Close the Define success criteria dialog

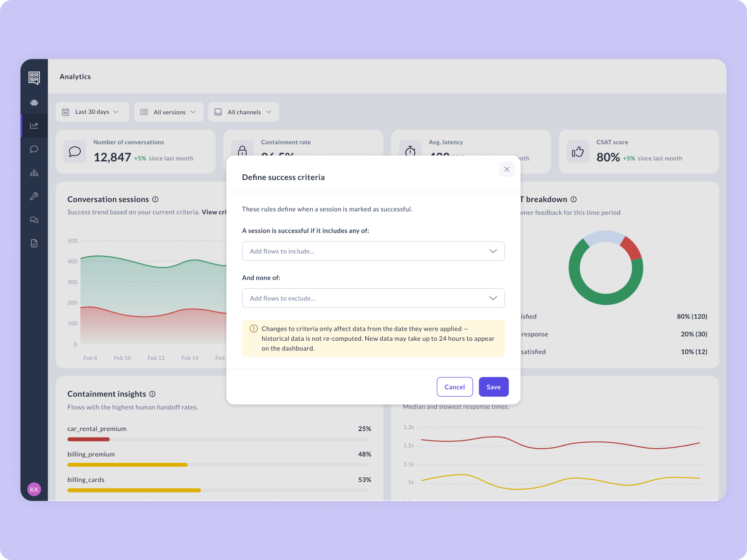pyautogui.click(x=507, y=169)
